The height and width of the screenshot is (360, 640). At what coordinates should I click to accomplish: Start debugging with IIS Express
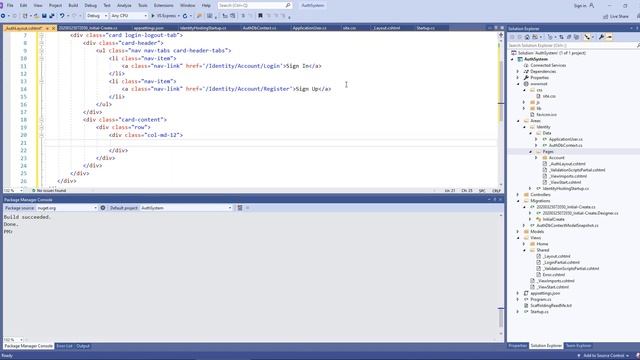click(x=164, y=16)
